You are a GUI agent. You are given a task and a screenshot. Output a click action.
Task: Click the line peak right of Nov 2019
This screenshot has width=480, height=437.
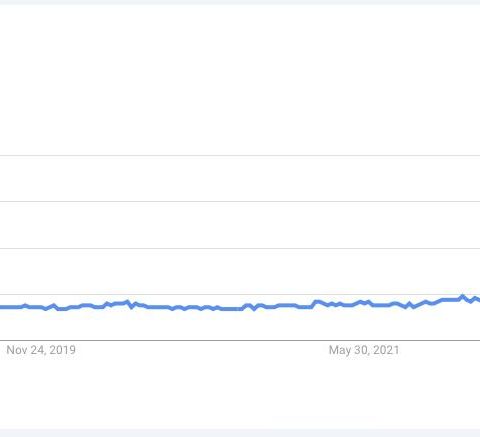coord(128,301)
